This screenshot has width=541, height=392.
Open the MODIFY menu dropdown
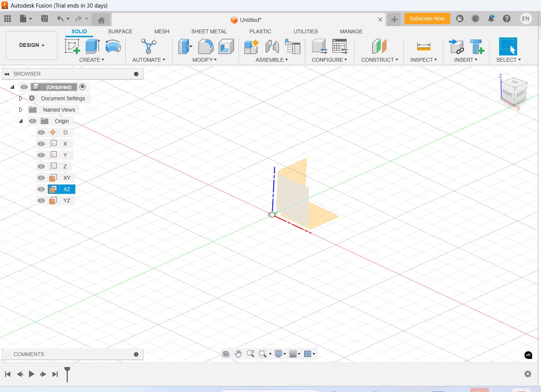coord(205,60)
